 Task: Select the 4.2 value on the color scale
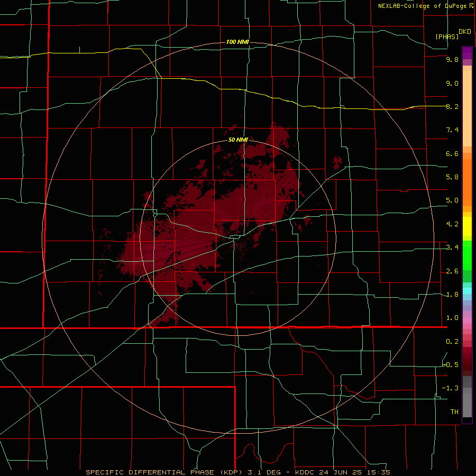coord(452,224)
